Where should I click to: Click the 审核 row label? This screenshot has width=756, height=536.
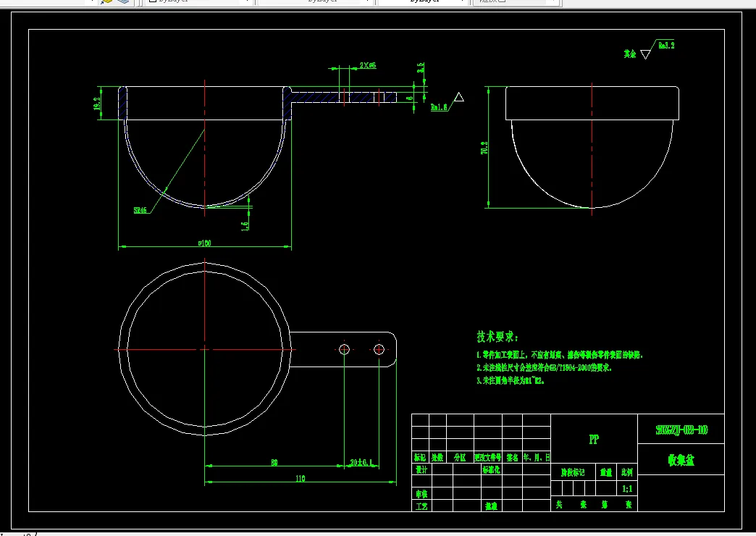pyautogui.click(x=421, y=493)
